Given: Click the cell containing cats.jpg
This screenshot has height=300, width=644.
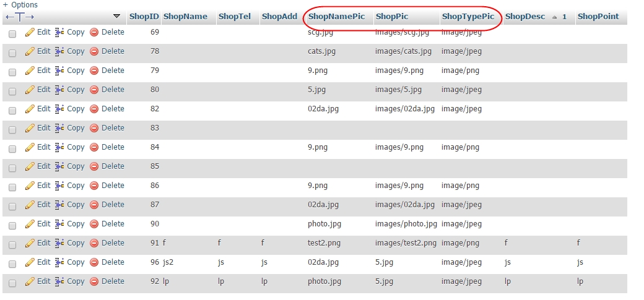Looking at the screenshot, I should [321, 52].
